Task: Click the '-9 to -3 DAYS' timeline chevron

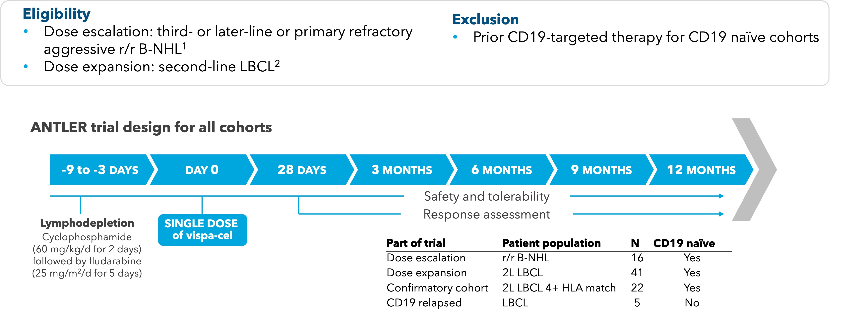Action: click(x=100, y=170)
